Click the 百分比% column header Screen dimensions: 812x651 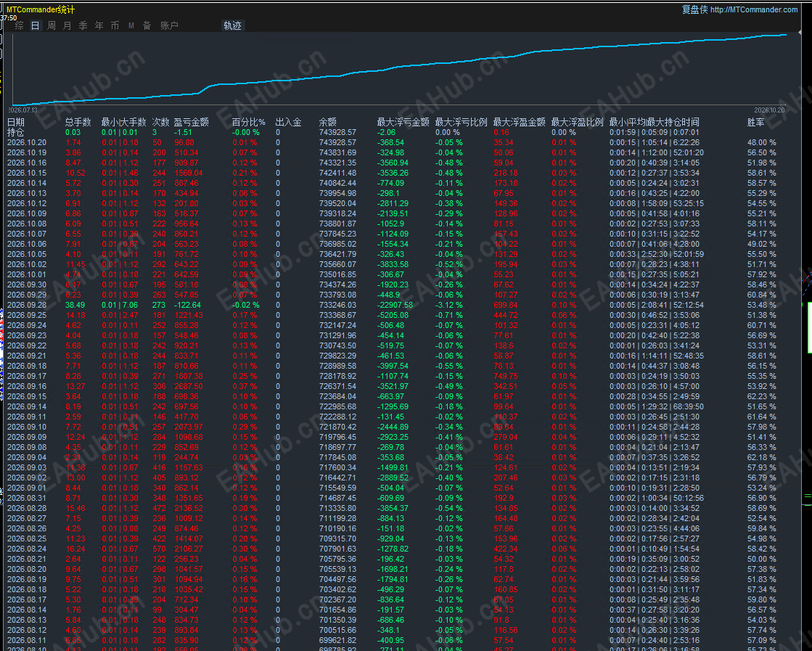249,122
